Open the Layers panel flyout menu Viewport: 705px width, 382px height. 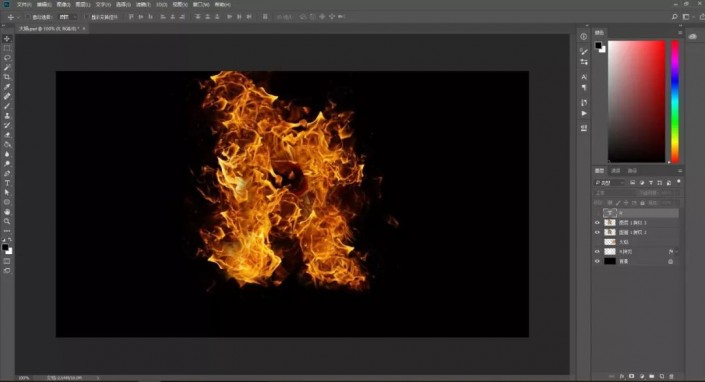tap(680, 171)
